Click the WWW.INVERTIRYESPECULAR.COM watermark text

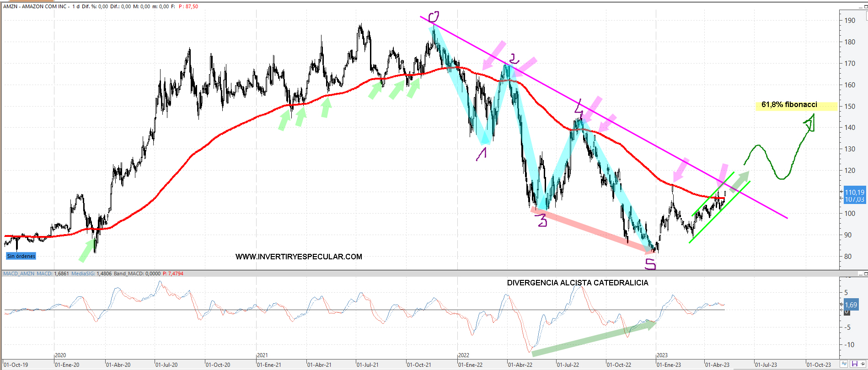click(299, 257)
